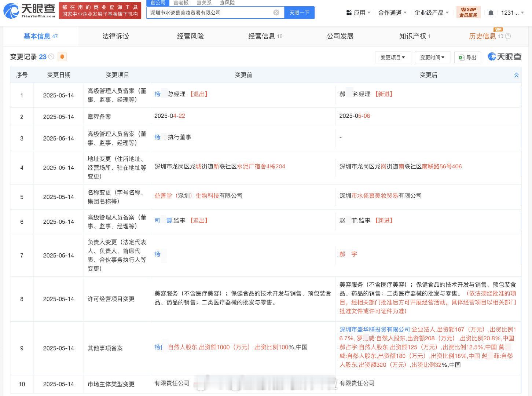Open the account menu 1231...
The width and height of the screenshot is (532, 396).
513,13
